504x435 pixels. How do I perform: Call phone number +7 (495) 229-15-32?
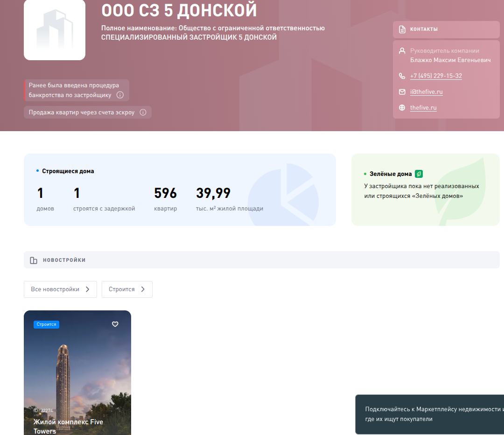pos(436,76)
